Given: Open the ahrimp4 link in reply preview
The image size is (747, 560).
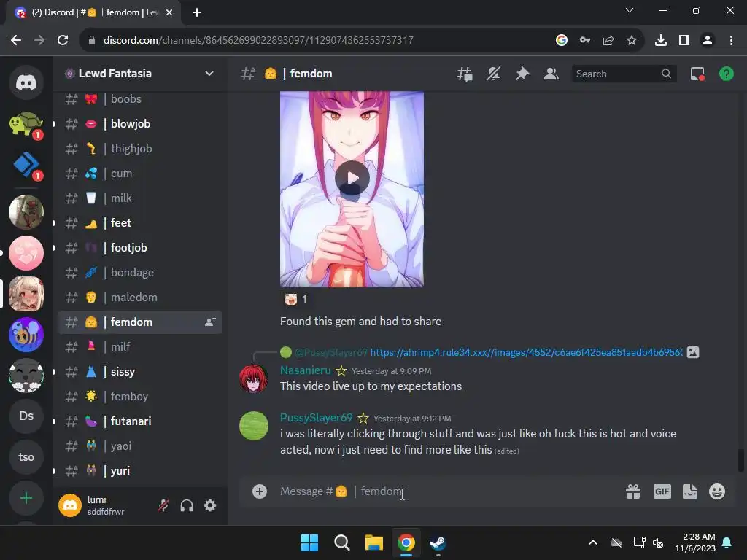Looking at the screenshot, I should (x=526, y=352).
